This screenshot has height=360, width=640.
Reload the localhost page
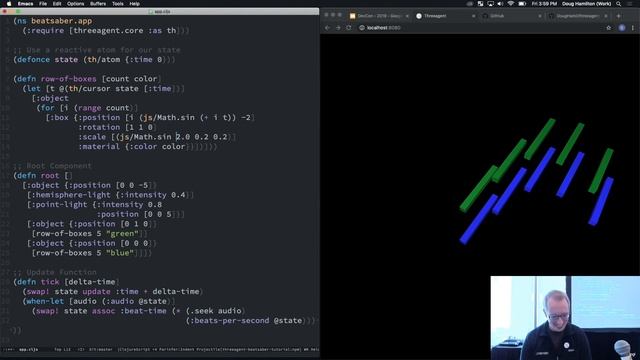pyautogui.click(x=349, y=28)
